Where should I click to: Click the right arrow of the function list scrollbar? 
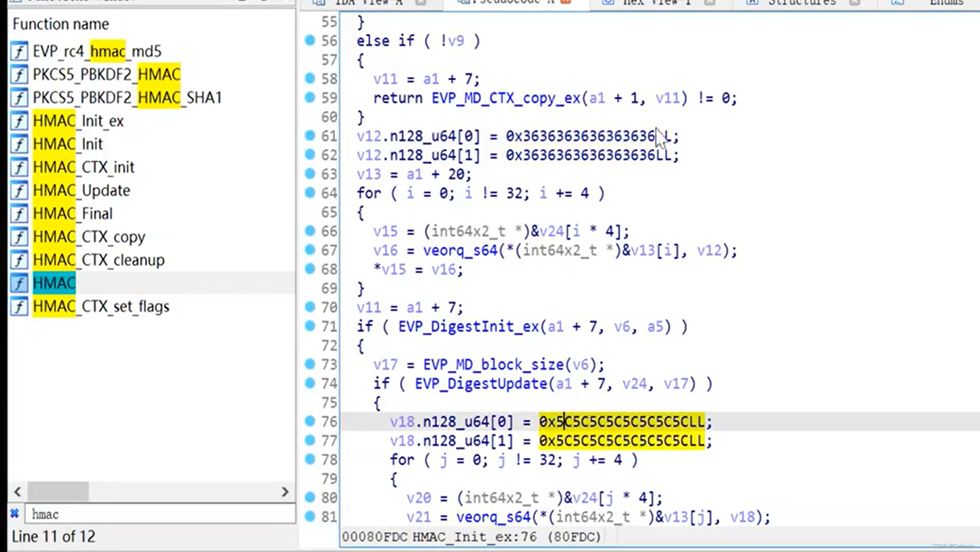[x=286, y=492]
